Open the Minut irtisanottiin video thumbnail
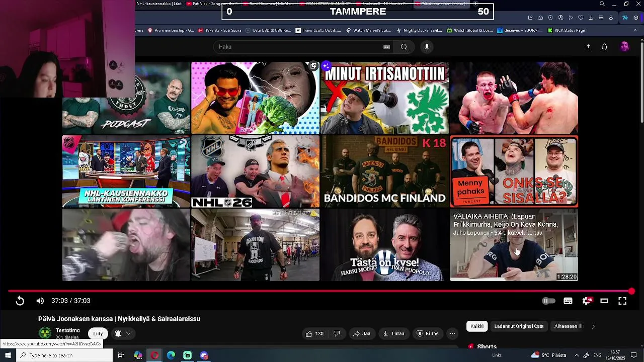The height and width of the screenshot is (362, 644). click(384, 98)
